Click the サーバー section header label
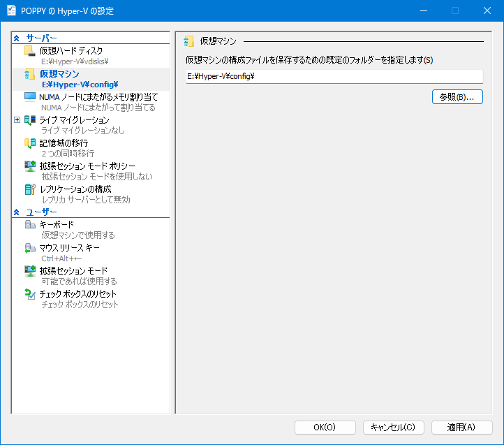The width and height of the screenshot is (504, 445). [41, 38]
